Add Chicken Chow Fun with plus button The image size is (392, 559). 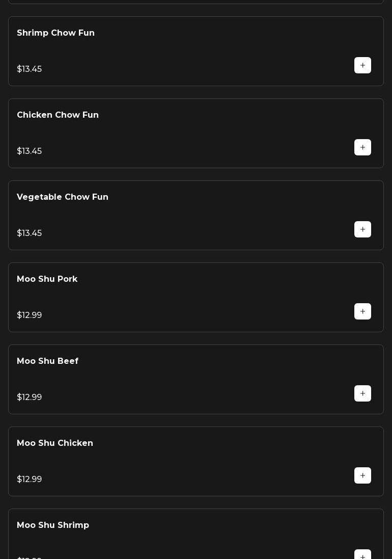362,147
